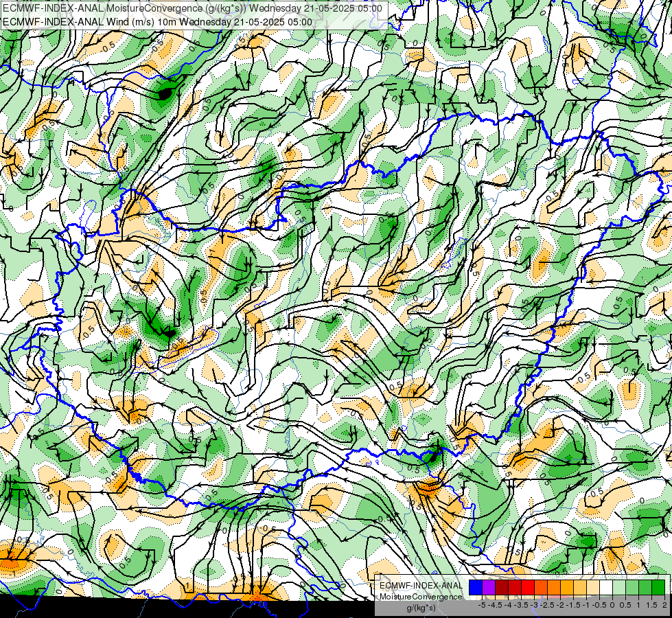Pick the medium green swatch for 1 to 1.5
The height and width of the screenshot is (618, 672).
point(645,588)
